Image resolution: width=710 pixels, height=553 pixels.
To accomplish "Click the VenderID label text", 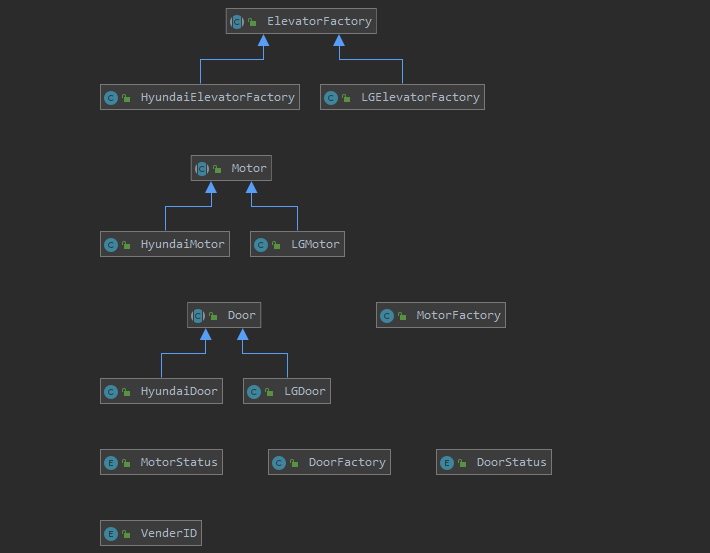I will click(169, 534).
